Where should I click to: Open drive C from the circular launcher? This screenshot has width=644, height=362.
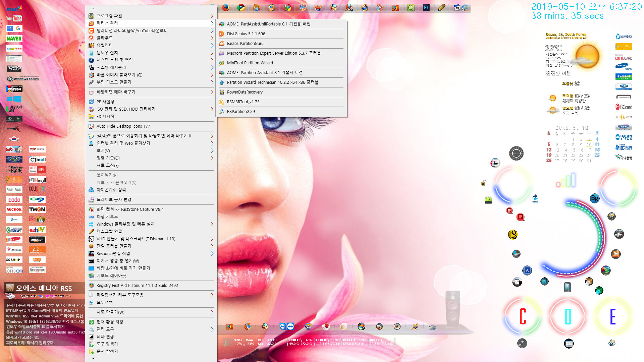[523, 316]
